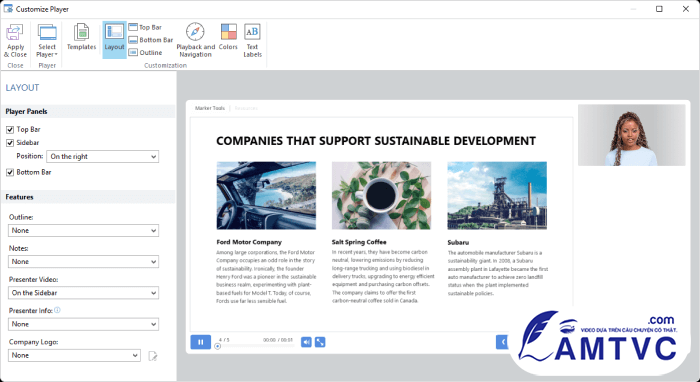Image resolution: width=700 pixels, height=382 pixels.
Task: Uncheck the Top Bar checkbox
Action: pyautogui.click(x=10, y=129)
